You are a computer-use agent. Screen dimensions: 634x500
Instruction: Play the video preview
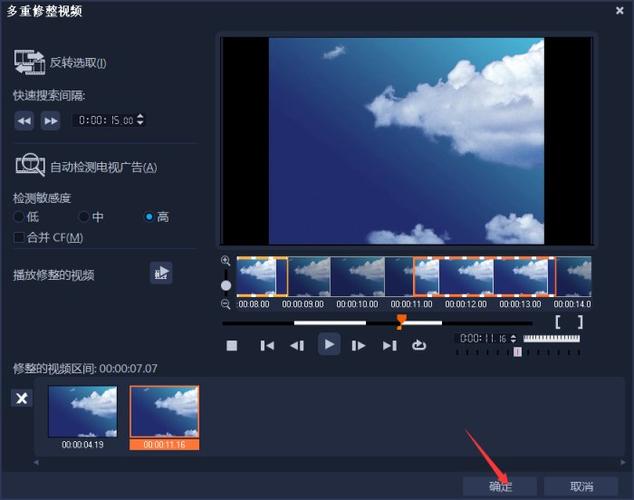pyautogui.click(x=329, y=344)
